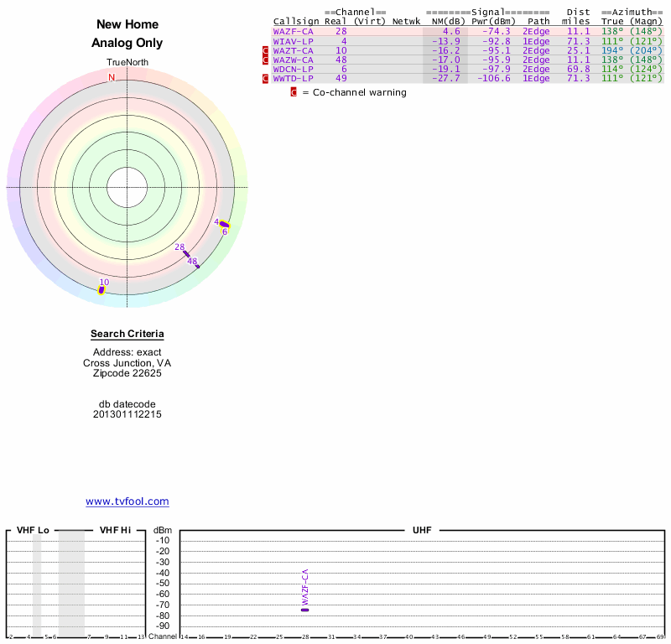The width and height of the screenshot is (671, 644).
Task: Click the red C icon in the legend
Action: [x=294, y=92]
